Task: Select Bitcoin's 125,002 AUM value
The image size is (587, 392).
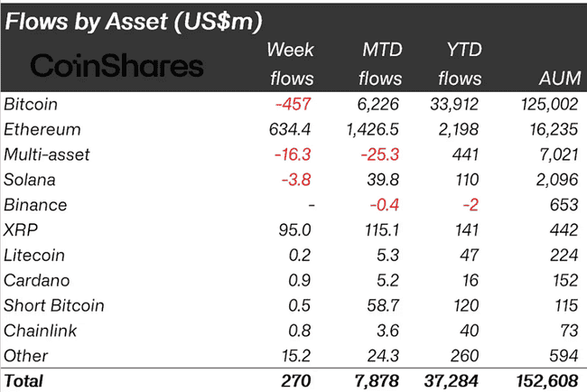Action: pyautogui.click(x=550, y=104)
